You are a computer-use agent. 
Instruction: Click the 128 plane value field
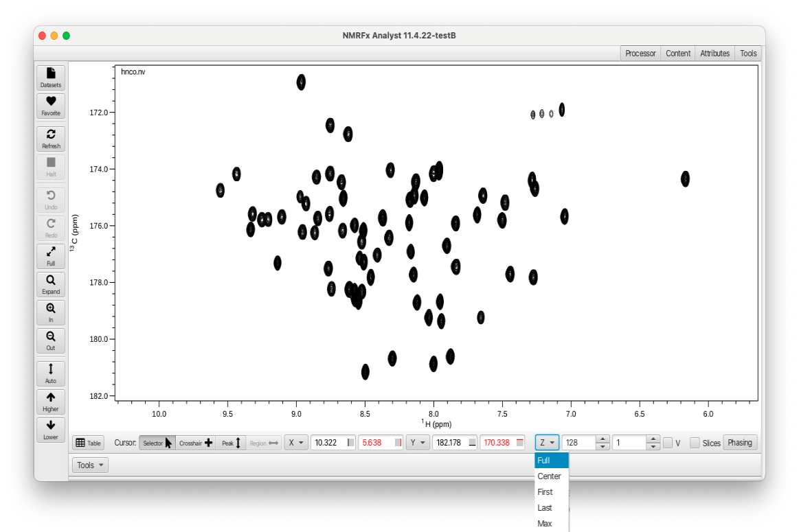[x=578, y=443]
